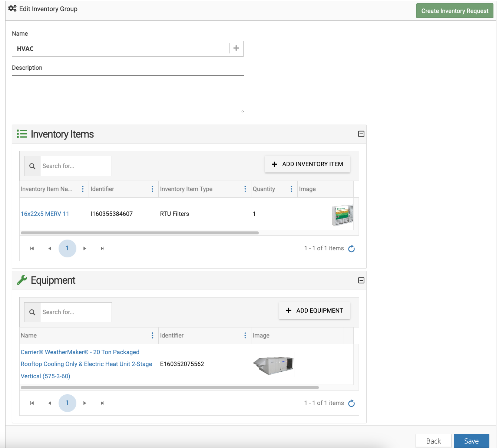Go to first page of Inventory Items

click(x=32, y=248)
